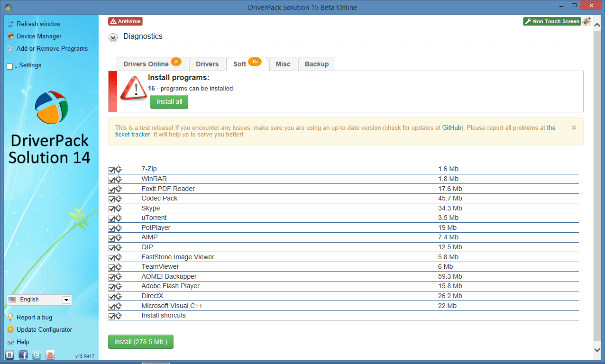Open the VK social icon
Viewport: 605px width, 364px height.
(x=9, y=355)
